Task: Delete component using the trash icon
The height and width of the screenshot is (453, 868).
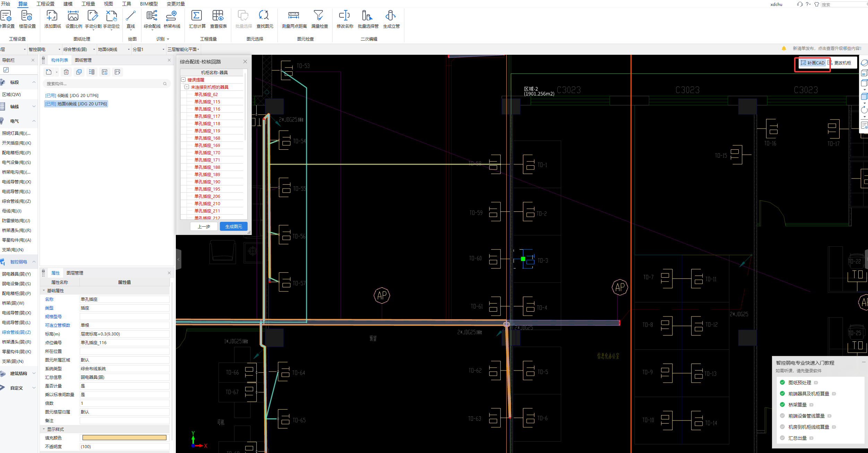Action: click(66, 72)
